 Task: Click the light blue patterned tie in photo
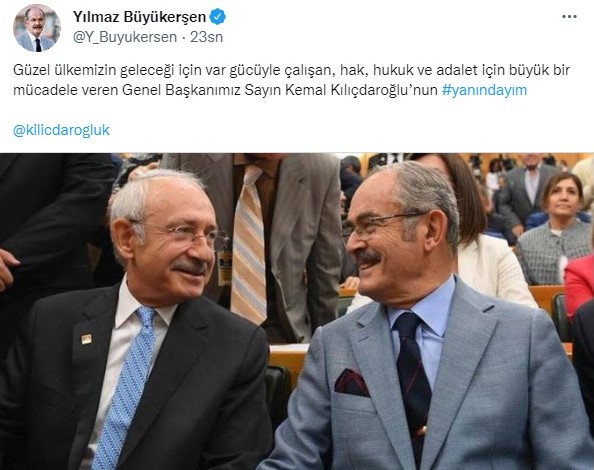point(125,386)
